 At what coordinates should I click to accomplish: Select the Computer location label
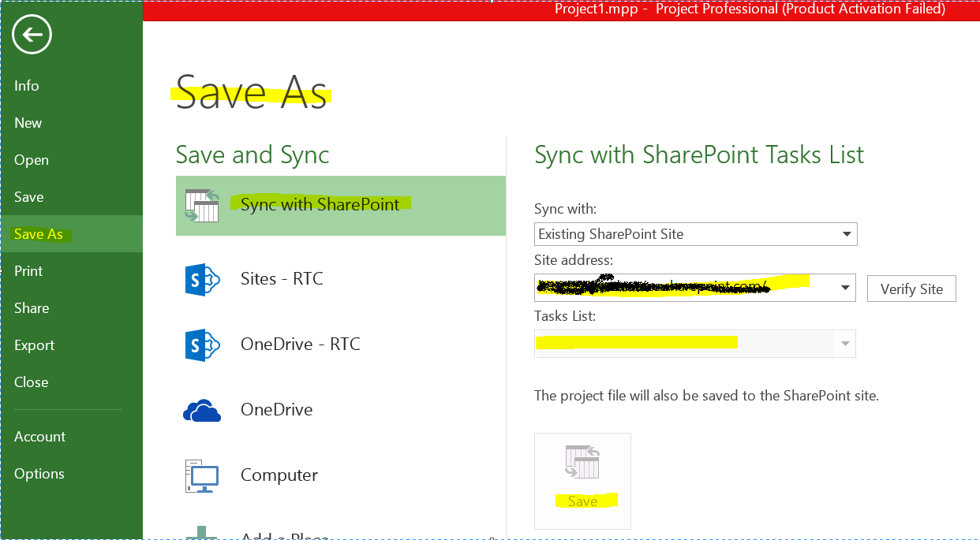(x=279, y=475)
